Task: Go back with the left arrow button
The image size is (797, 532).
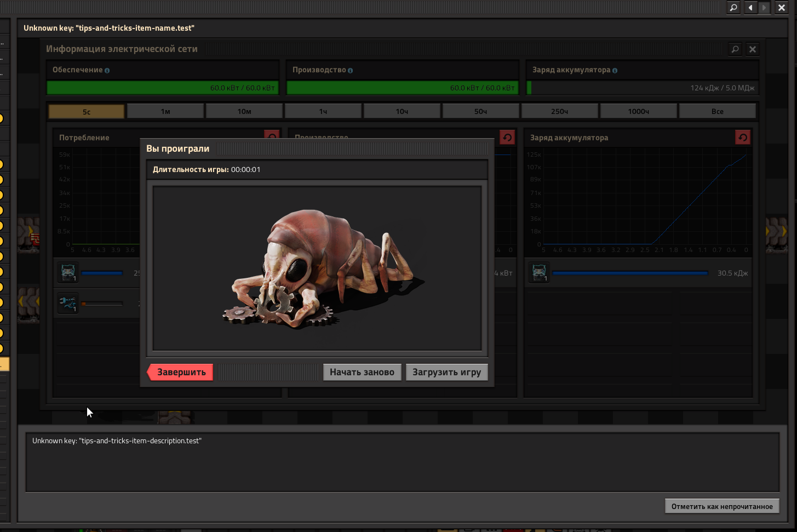Action: (750, 8)
